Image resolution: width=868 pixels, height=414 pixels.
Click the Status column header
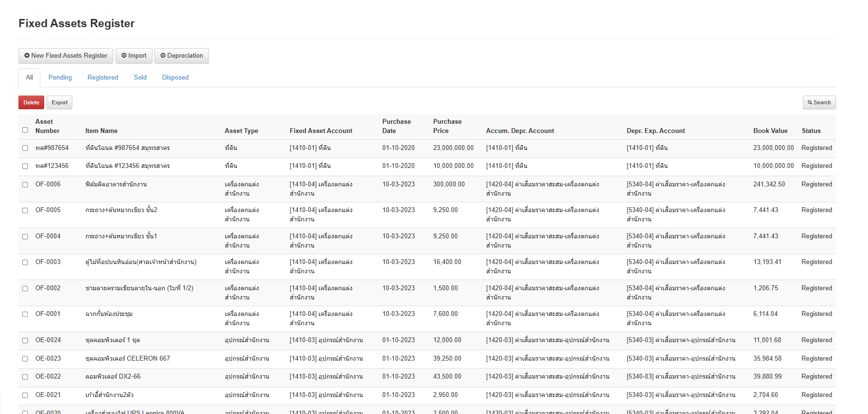[x=811, y=131]
